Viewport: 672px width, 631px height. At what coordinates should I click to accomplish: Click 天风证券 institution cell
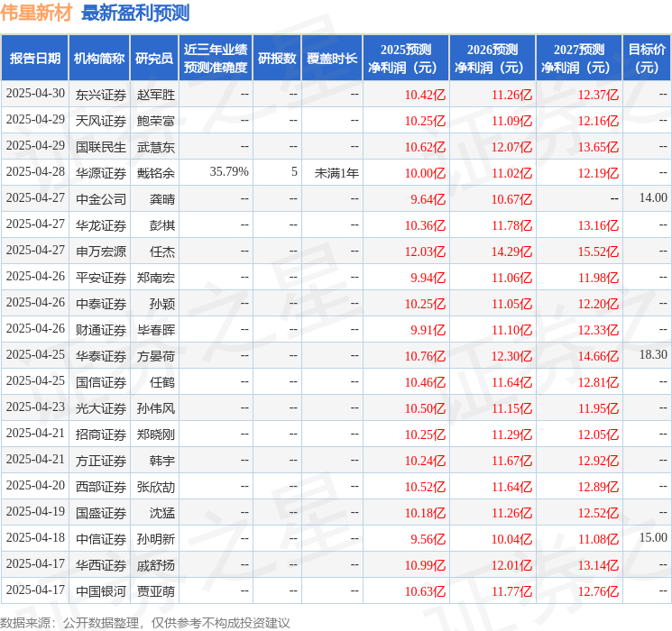tap(101, 121)
